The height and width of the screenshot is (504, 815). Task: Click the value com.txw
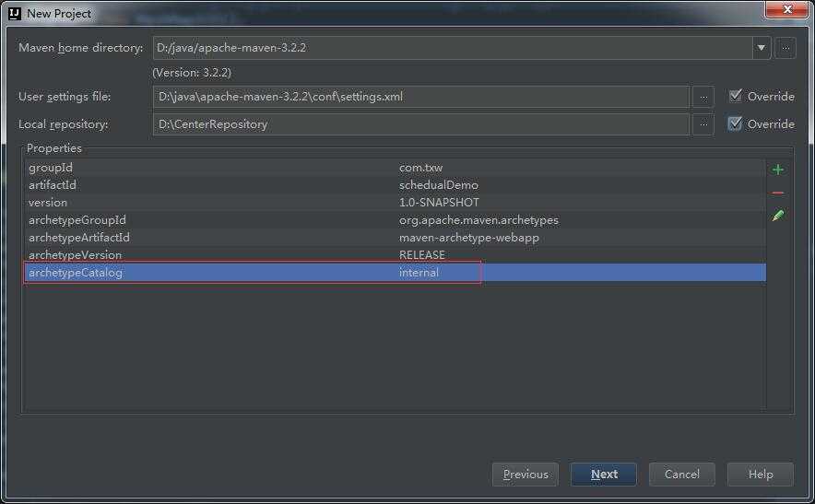420,168
